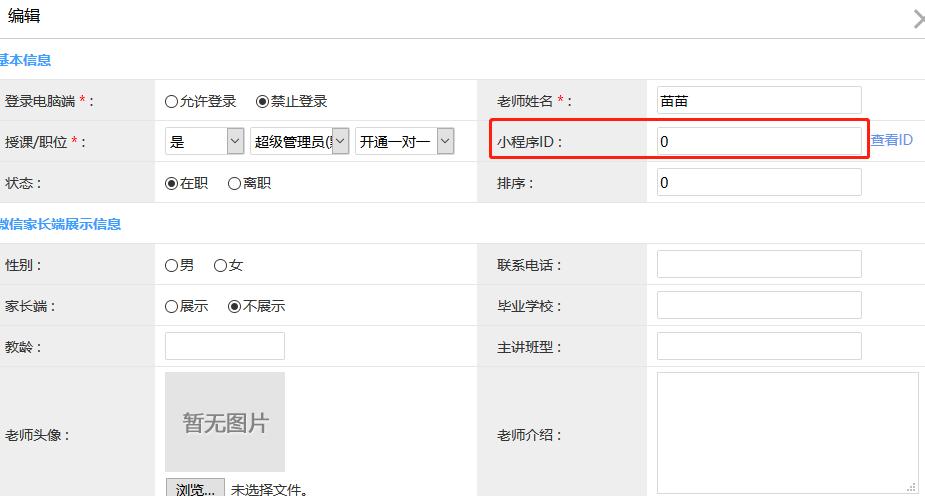Focus the 小程序ID text field
The image size is (925, 496).
(x=759, y=142)
